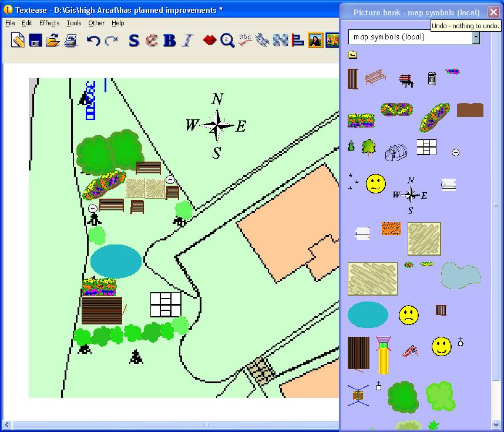Select the large sandy scribble rectangle symbol
Screen dimensions: 504x432
tap(372, 279)
